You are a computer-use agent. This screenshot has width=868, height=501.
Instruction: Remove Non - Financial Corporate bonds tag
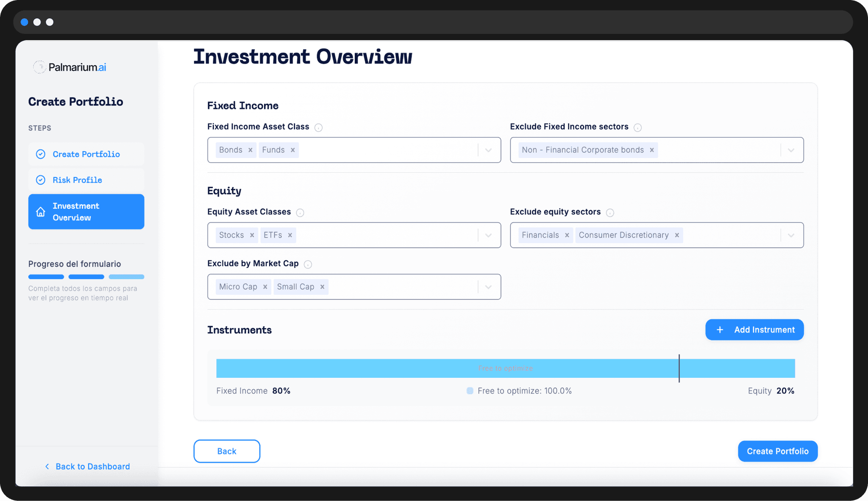pos(652,150)
